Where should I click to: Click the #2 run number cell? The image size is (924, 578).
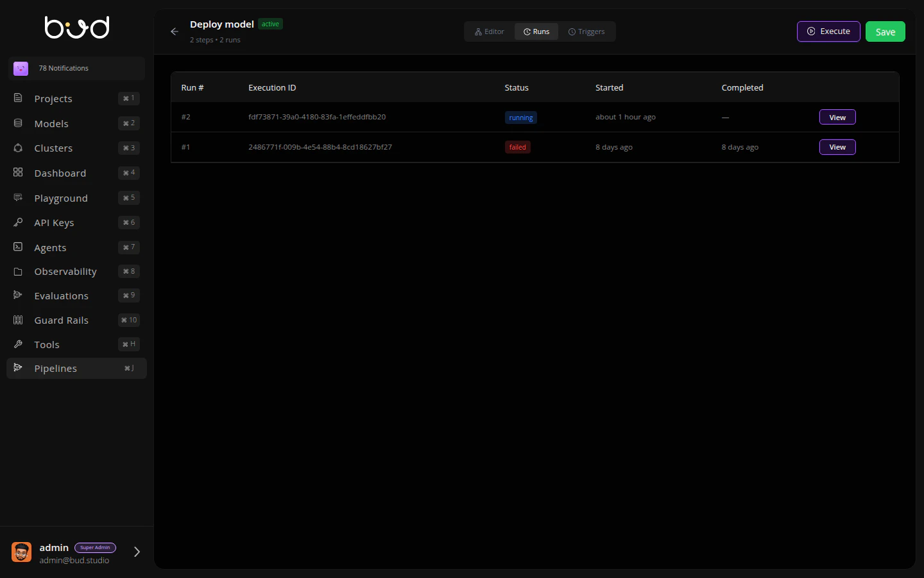[x=186, y=117]
